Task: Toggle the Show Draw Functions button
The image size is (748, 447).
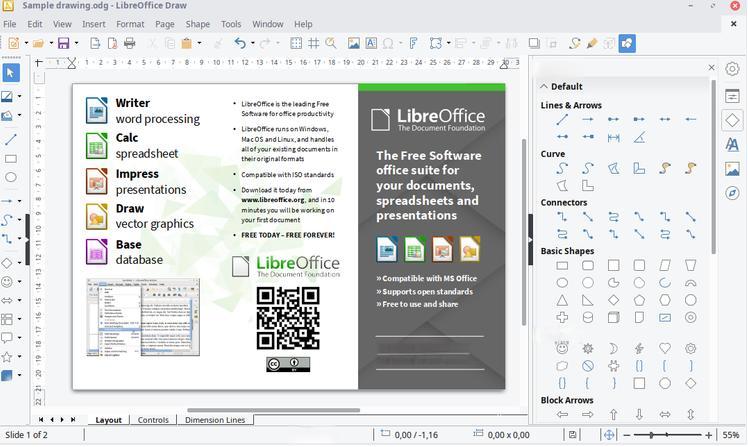Action: coord(627,43)
